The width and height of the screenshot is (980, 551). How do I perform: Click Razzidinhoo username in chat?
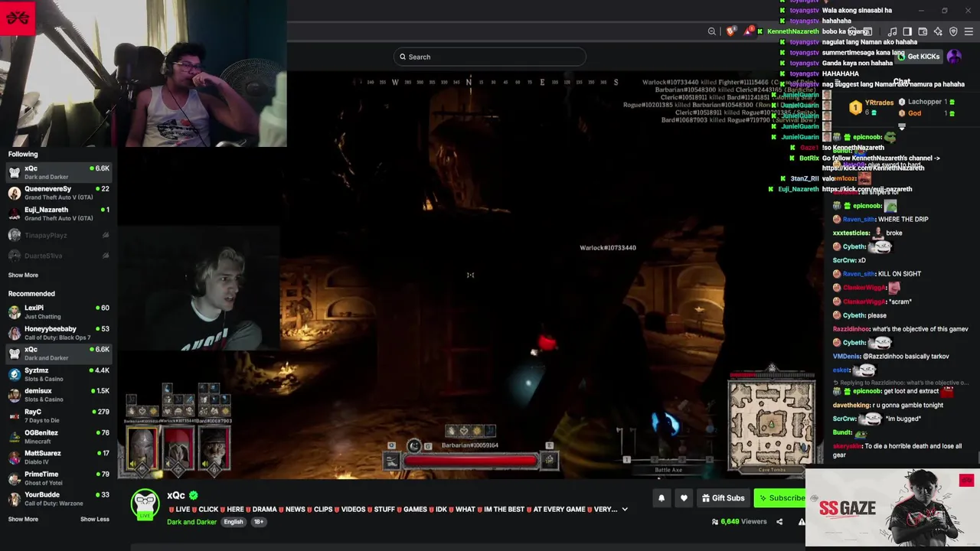point(851,329)
